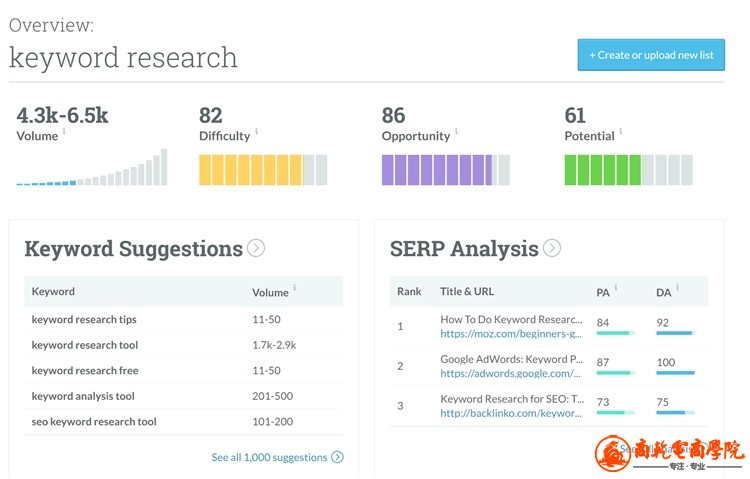Open the backlinko.com keyword result URL

(x=510, y=413)
